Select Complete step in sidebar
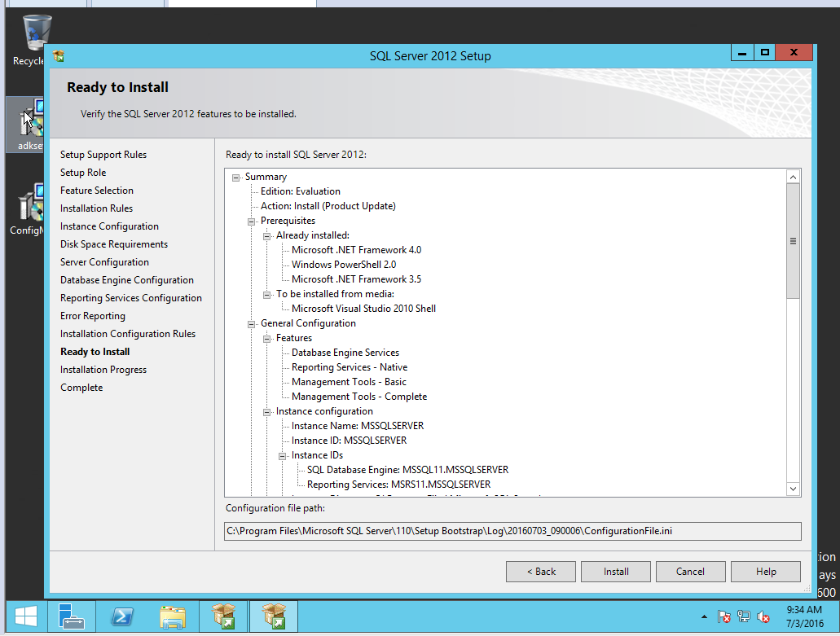Image resolution: width=840 pixels, height=636 pixels. pyautogui.click(x=81, y=388)
